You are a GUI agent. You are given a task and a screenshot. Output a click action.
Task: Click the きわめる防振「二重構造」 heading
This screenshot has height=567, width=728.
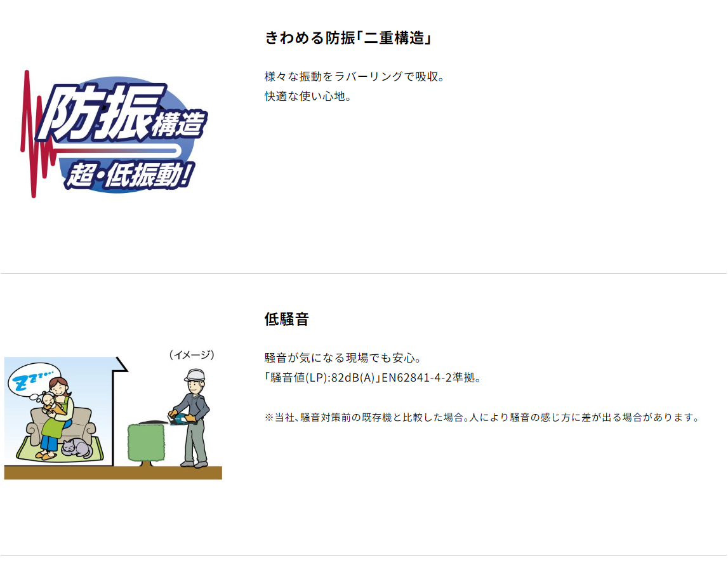pos(348,37)
